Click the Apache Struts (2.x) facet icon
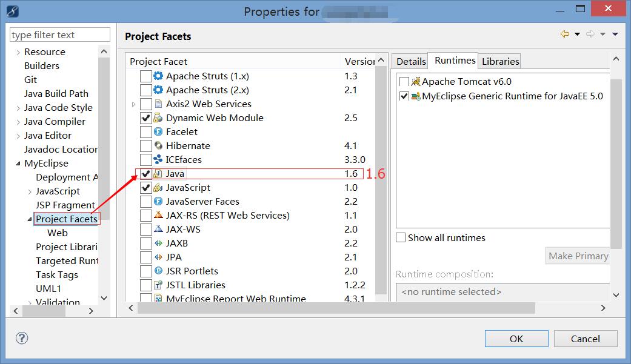Screen dimensions: 631x364 coord(158,90)
